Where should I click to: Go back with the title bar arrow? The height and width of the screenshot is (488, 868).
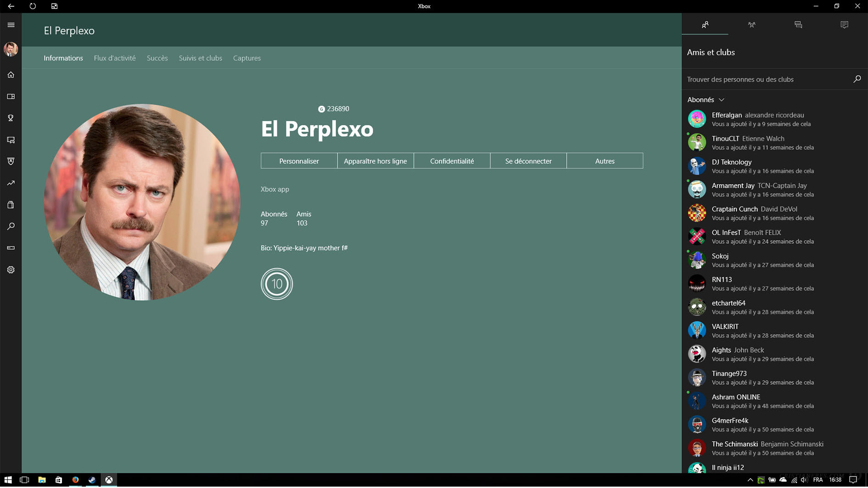[11, 6]
